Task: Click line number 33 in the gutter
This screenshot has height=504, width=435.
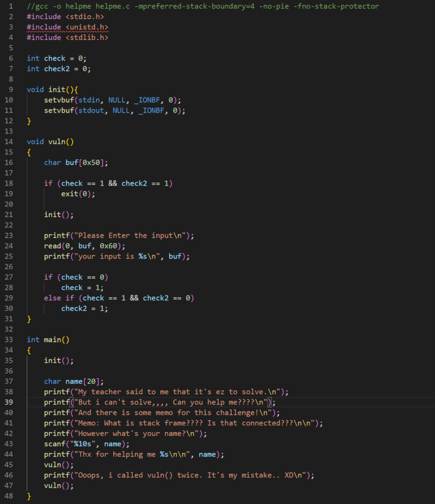Action: 9,340
